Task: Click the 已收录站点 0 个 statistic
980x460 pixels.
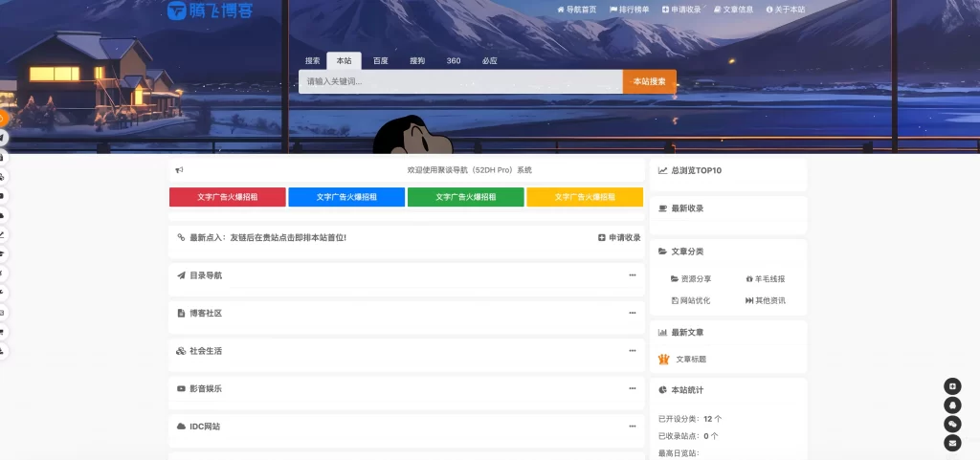Action: [x=688, y=436]
